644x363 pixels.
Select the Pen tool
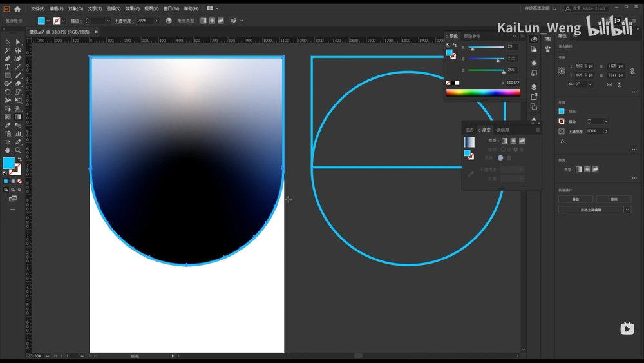[7, 59]
